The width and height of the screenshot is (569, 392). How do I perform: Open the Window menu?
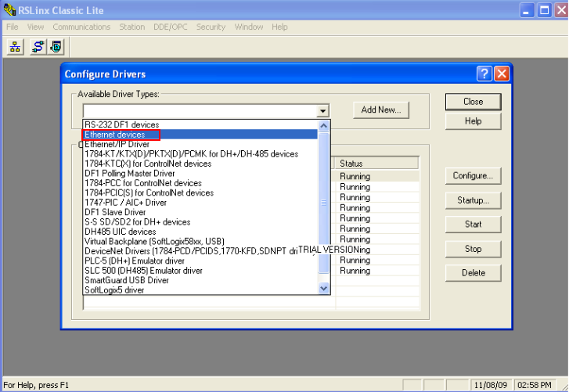(249, 27)
